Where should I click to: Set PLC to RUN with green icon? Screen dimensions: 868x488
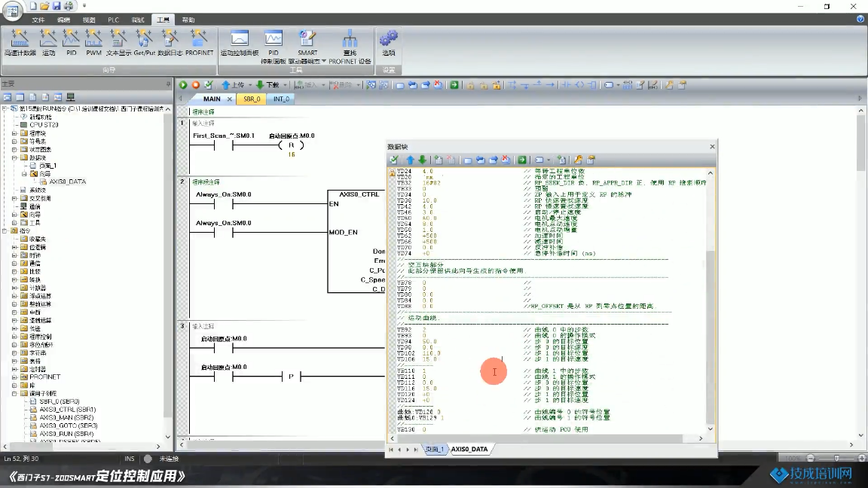[x=183, y=84]
